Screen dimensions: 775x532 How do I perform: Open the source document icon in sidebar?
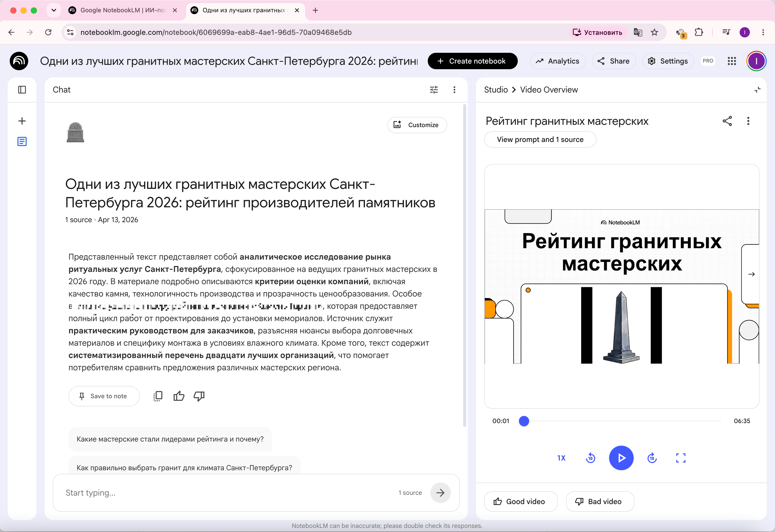click(22, 142)
